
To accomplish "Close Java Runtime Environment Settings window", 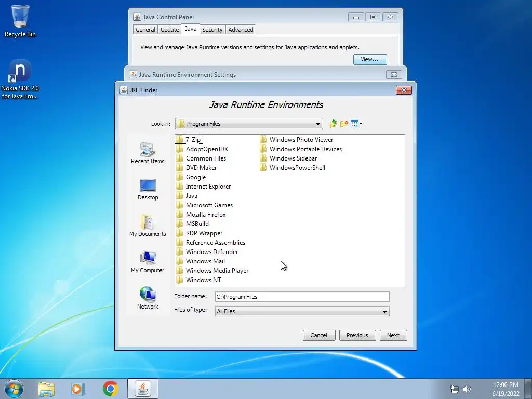I will pyautogui.click(x=394, y=74).
